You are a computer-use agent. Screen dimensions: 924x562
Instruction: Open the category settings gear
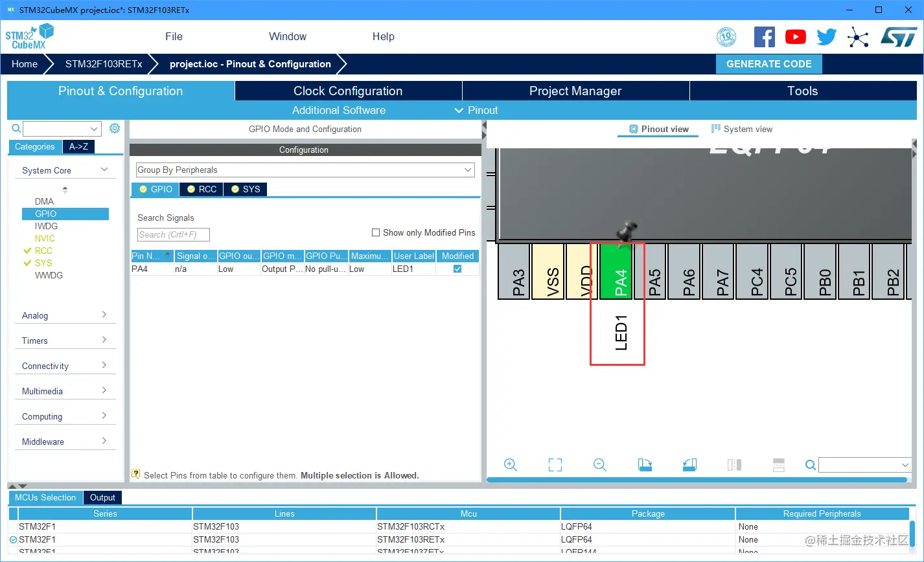pyautogui.click(x=115, y=128)
